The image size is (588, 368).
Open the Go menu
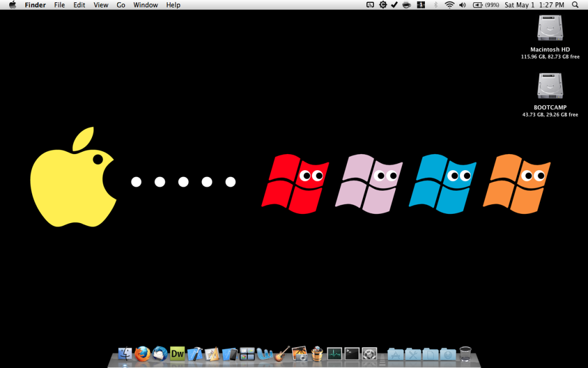[121, 5]
